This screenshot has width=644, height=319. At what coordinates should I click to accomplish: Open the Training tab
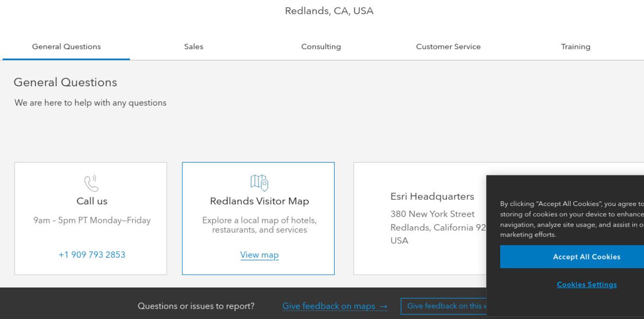tap(576, 47)
